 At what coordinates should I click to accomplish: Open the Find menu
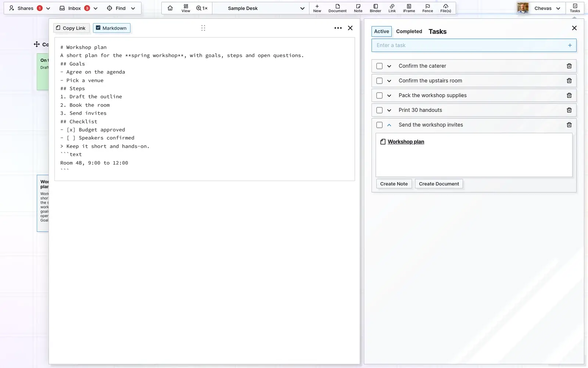[121, 8]
